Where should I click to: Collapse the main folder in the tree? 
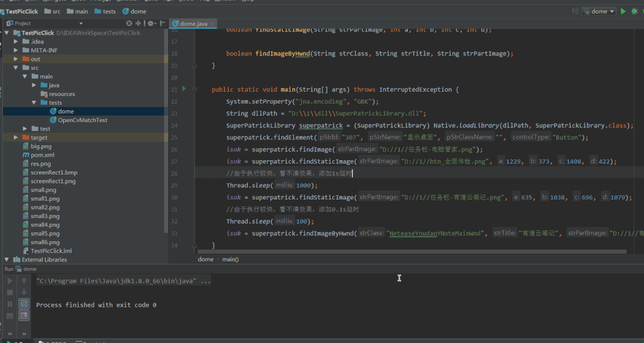(24, 76)
